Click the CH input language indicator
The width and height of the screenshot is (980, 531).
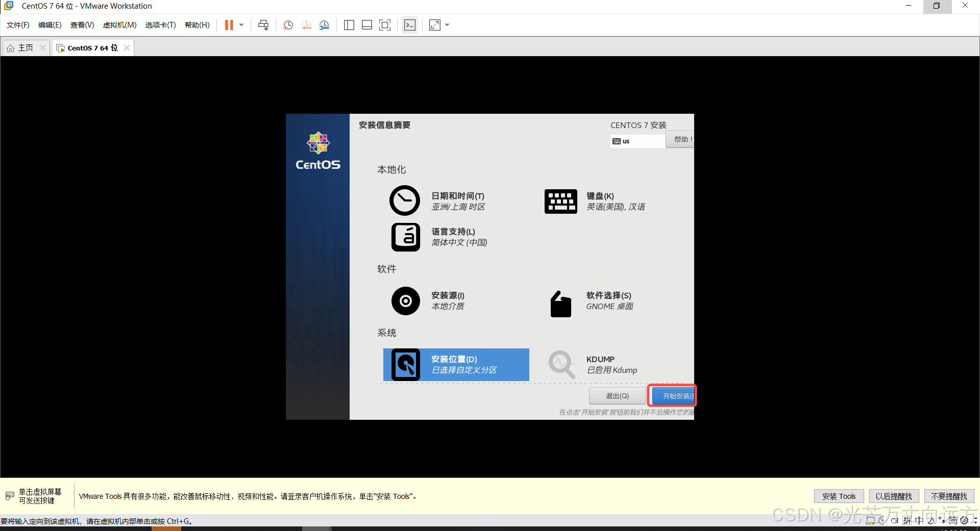895,520
